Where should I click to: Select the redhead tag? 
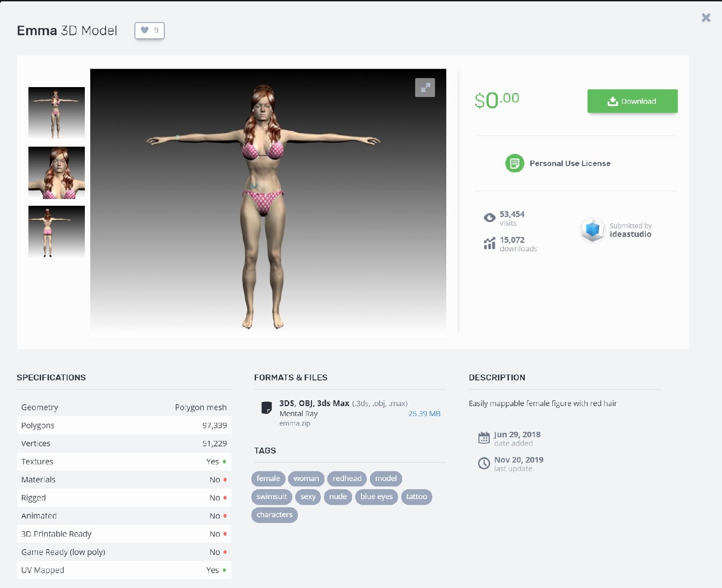[347, 478]
